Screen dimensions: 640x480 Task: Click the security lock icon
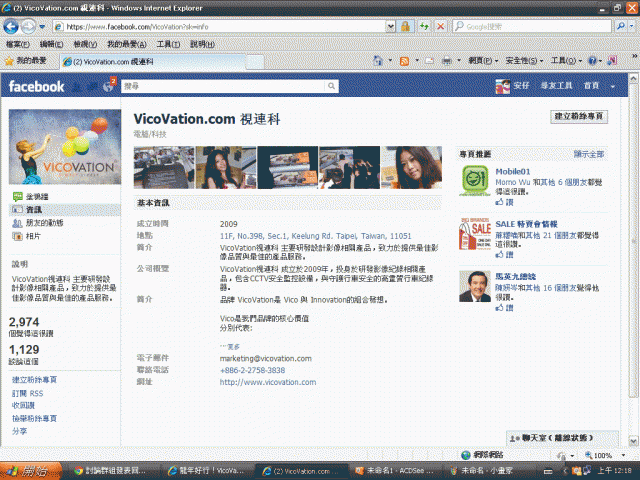[405, 27]
